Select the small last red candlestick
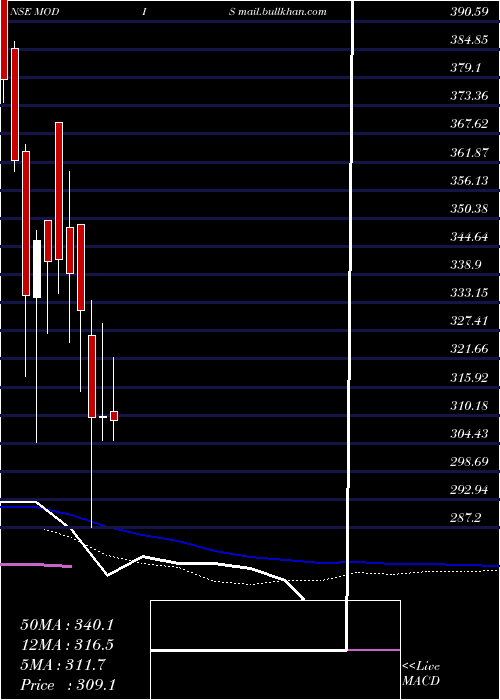 click(x=114, y=416)
